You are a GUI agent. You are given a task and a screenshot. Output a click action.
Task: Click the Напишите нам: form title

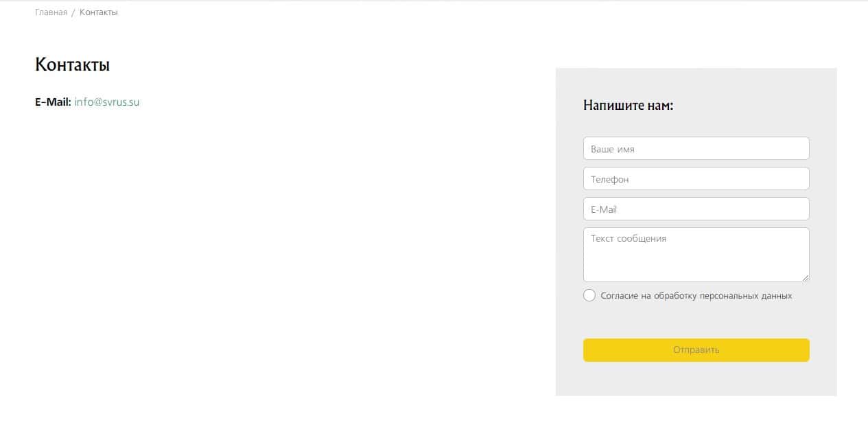[x=628, y=105]
